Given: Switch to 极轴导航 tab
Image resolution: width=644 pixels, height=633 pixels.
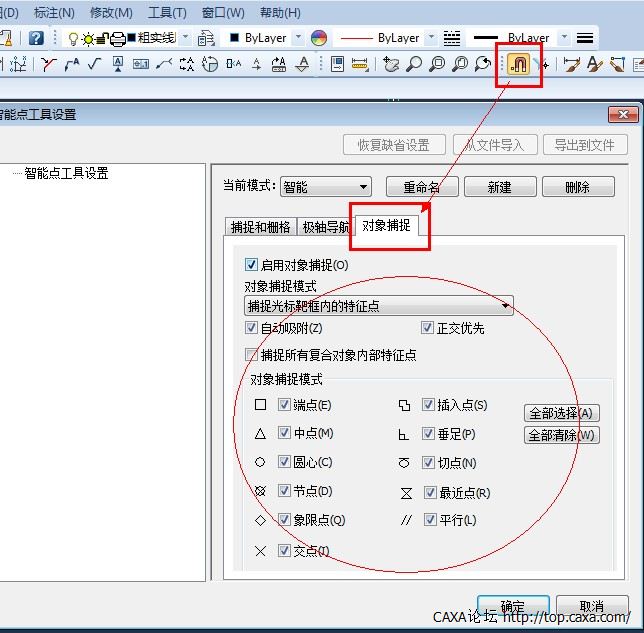Looking at the screenshot, I should pyautogui.click(x=325, y=226).
